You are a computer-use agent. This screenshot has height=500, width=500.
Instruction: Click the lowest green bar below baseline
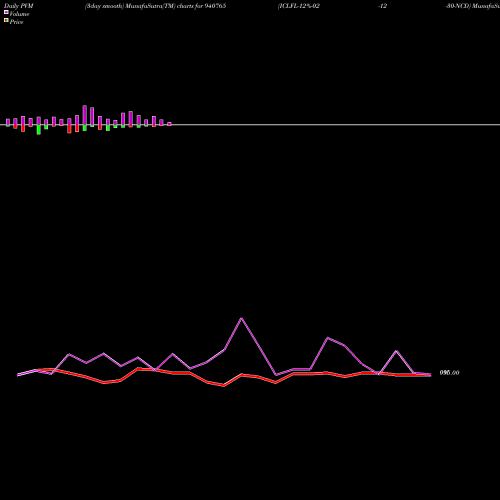point(39,130)
